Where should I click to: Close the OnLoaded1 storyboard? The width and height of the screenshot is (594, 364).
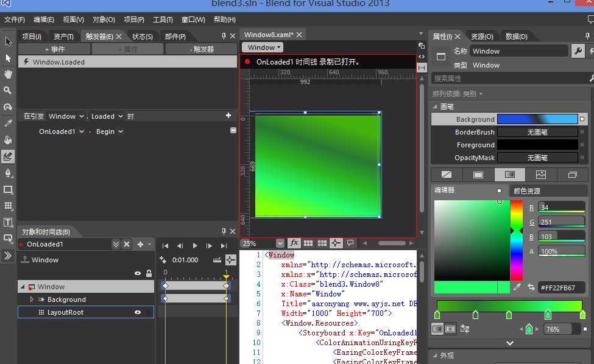(127, 244)
